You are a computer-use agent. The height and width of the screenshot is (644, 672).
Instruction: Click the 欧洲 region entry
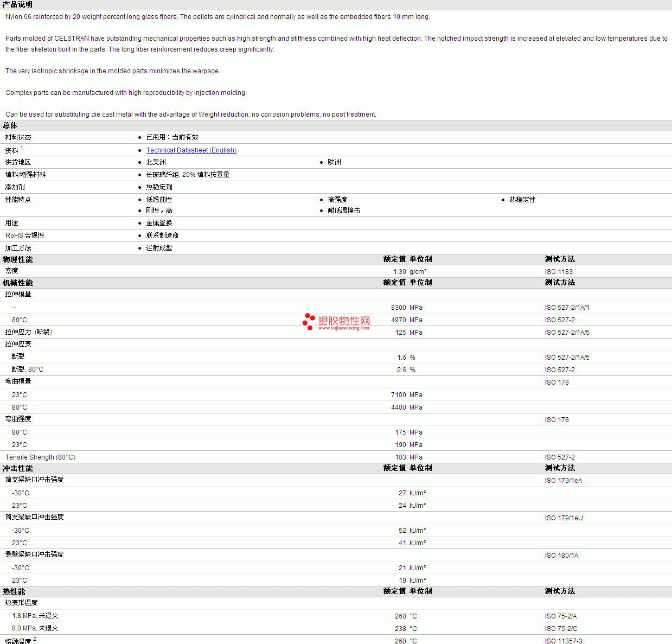pyautogui.click(x=334, y=162)
